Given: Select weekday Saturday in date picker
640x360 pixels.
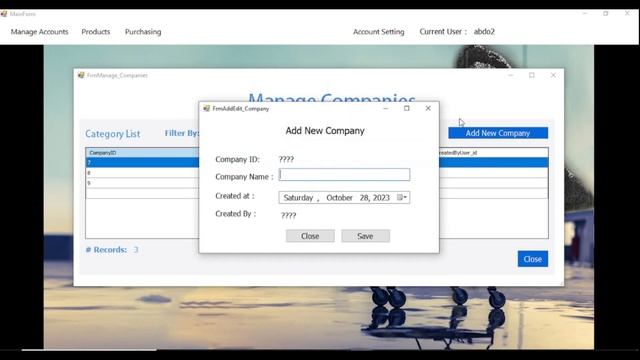Looking at the screenshot, I should point(298,198).
